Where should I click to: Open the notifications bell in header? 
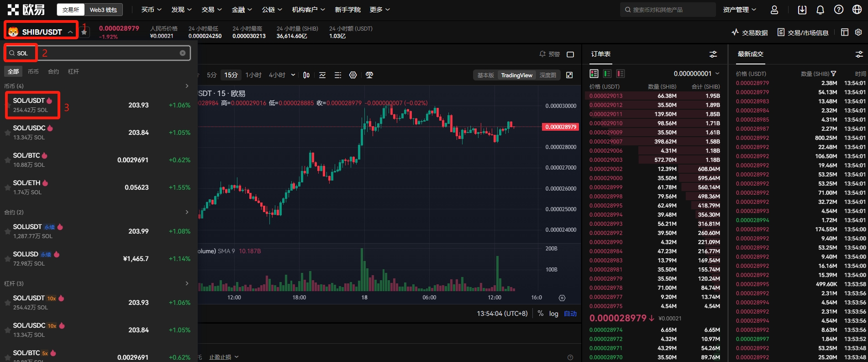click(821, 10)
